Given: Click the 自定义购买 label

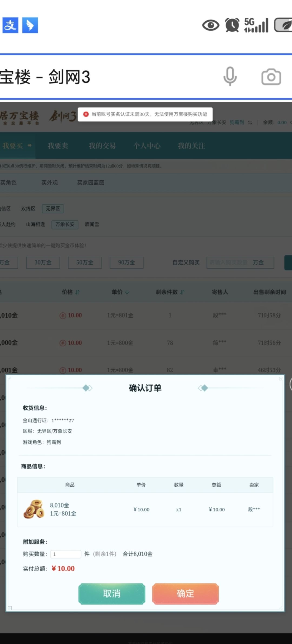Looking at the screenshot, I should (x=186, y=263).
